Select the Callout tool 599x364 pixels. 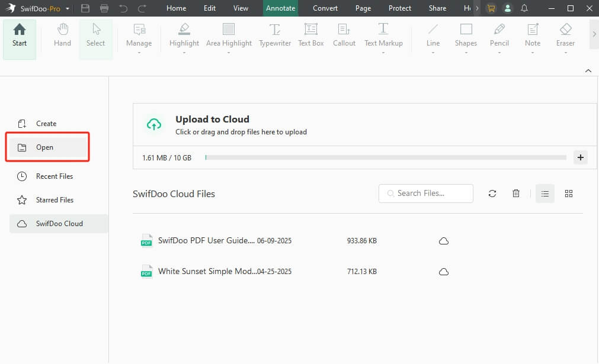click(x=344, y=35)
